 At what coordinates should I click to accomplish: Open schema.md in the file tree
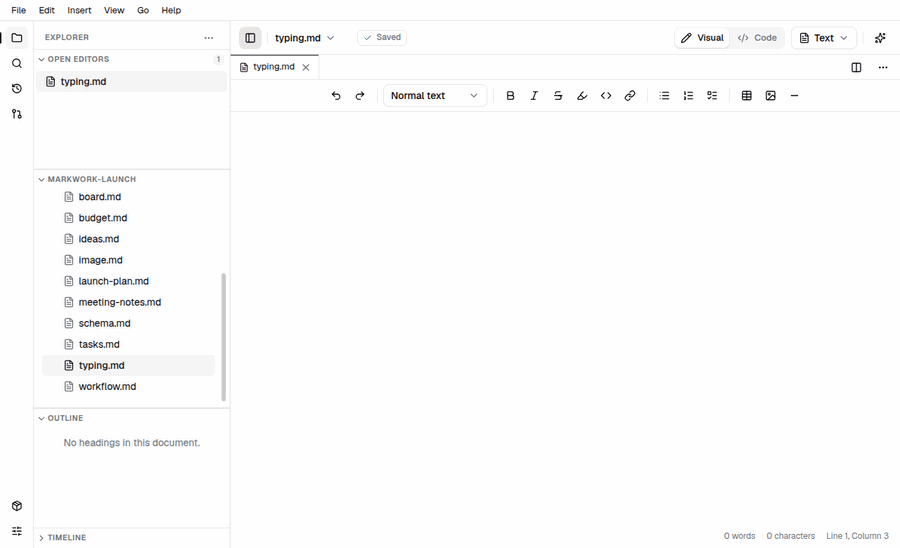point(128,323)
